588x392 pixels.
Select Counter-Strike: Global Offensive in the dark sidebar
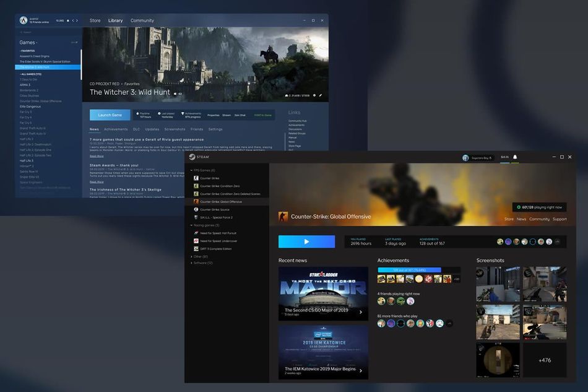227,202
